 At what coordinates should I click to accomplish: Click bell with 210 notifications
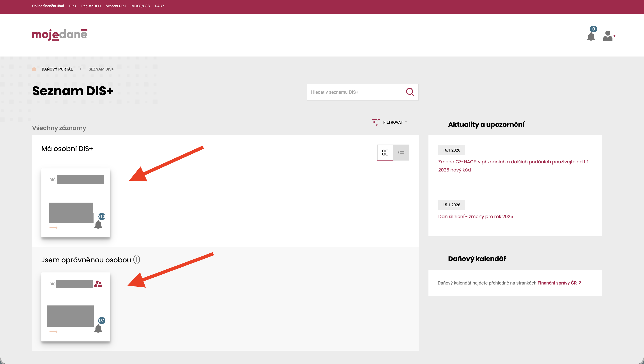point(98,224)
